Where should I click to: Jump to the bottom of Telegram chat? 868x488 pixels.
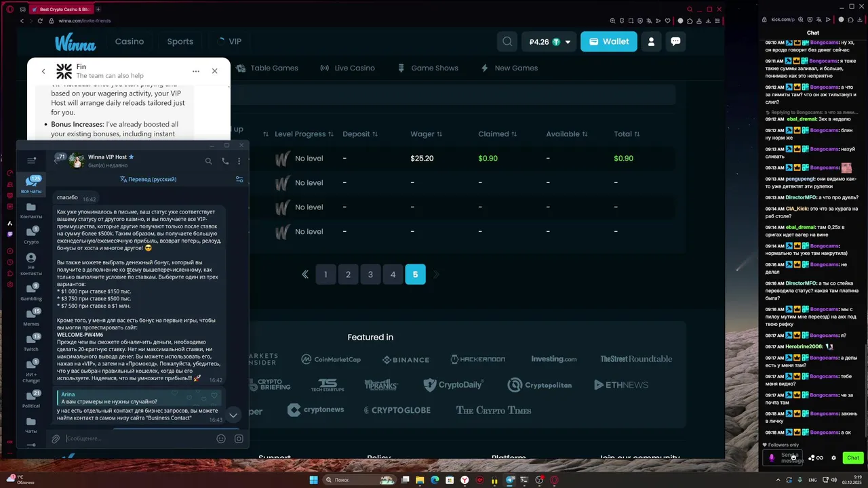click(x=233, y=415)
